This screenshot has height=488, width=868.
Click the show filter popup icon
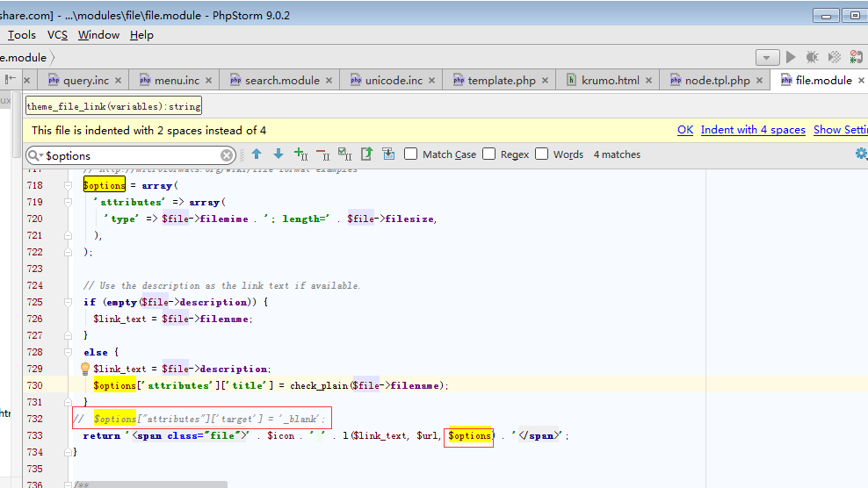[388, 154]
